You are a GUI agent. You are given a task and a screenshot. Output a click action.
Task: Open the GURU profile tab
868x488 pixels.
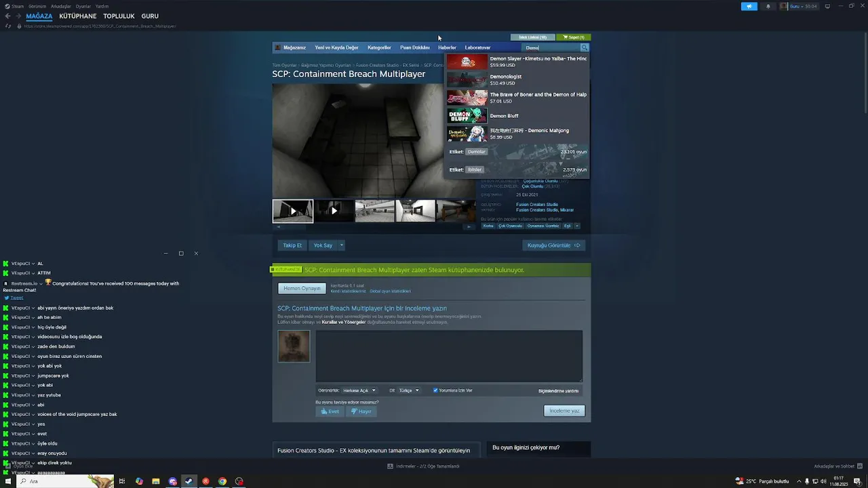tap(150, 16)
